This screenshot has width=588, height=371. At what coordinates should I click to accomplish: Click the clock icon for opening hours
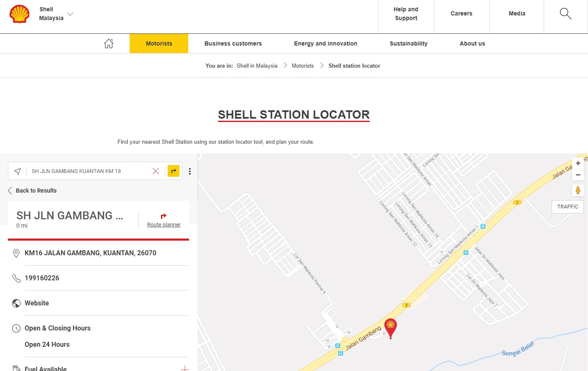tap(16, 328)
